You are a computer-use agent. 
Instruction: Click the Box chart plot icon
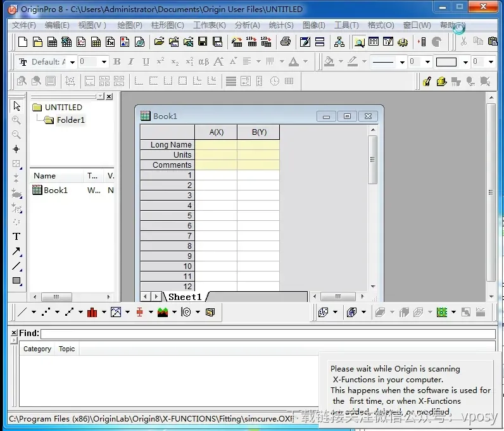click(x=139, y=312)
